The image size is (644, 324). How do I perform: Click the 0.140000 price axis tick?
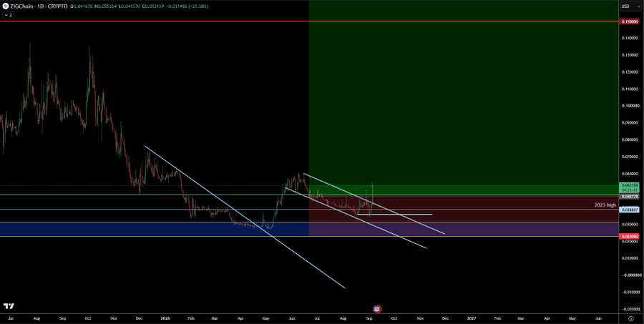(629, 38)
